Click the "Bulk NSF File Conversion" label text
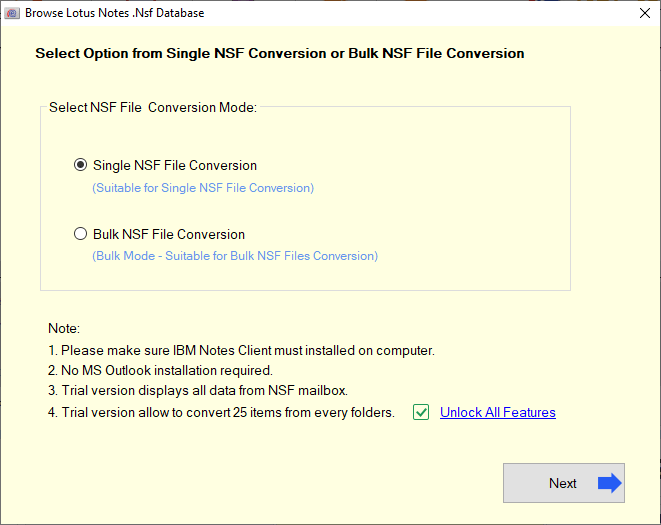The height and width of the screenshot is (525, 661). coord(168,234)
